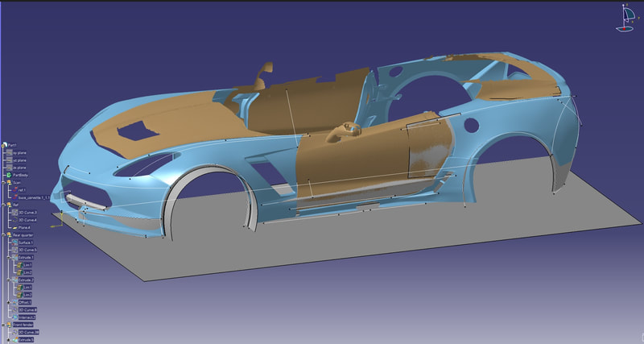Select the 3D Curve.38 icon
The width and height of the screenshot is (644, 344).
point(14,332)
